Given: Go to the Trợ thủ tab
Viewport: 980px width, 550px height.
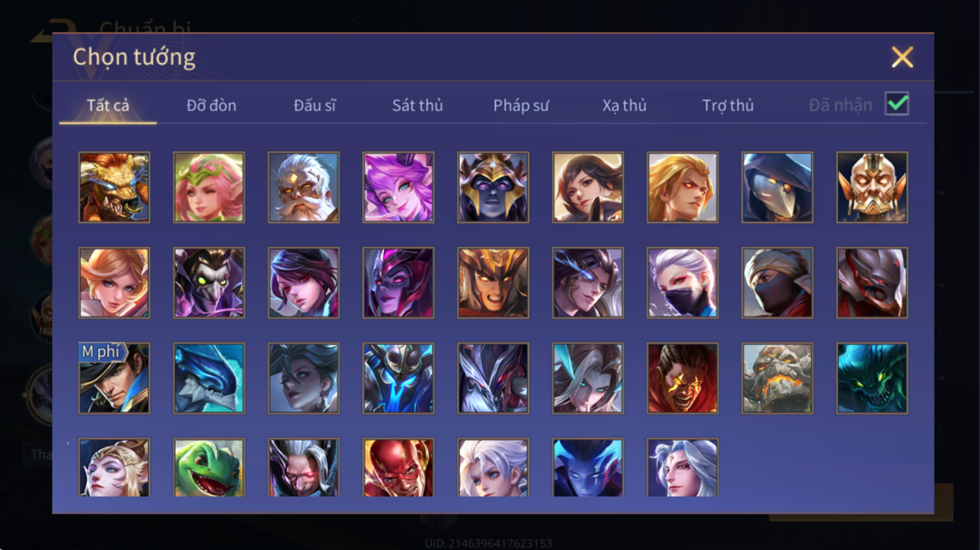Looking at the screenshot, I should pos(728,105).
